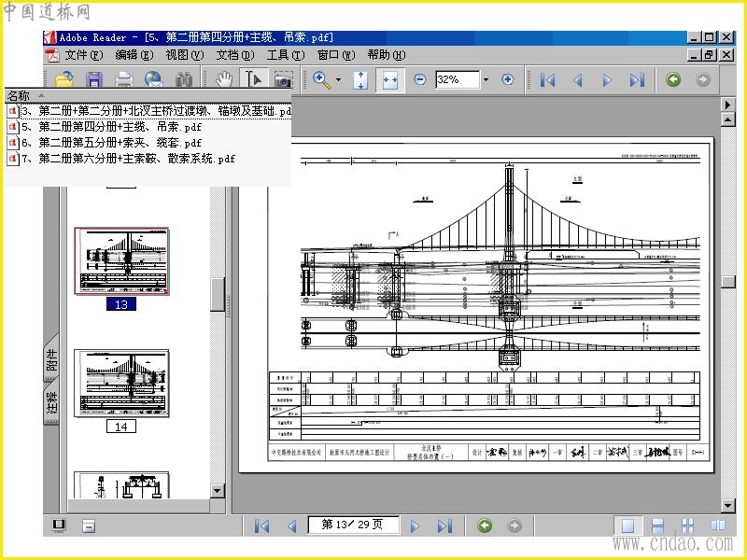The width and height of the screenshot is (747, 560).
Task: Go to first page in top toolbar
Action: point(548,79)
